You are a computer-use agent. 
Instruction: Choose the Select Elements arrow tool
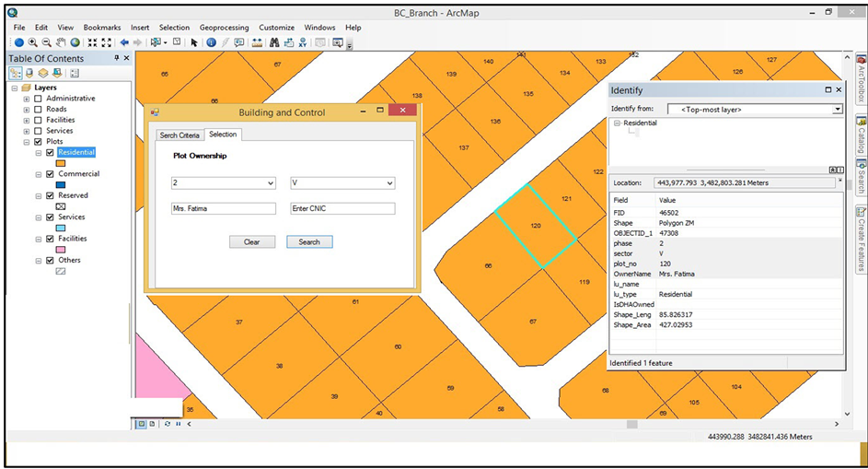click(x=194, y=42)
